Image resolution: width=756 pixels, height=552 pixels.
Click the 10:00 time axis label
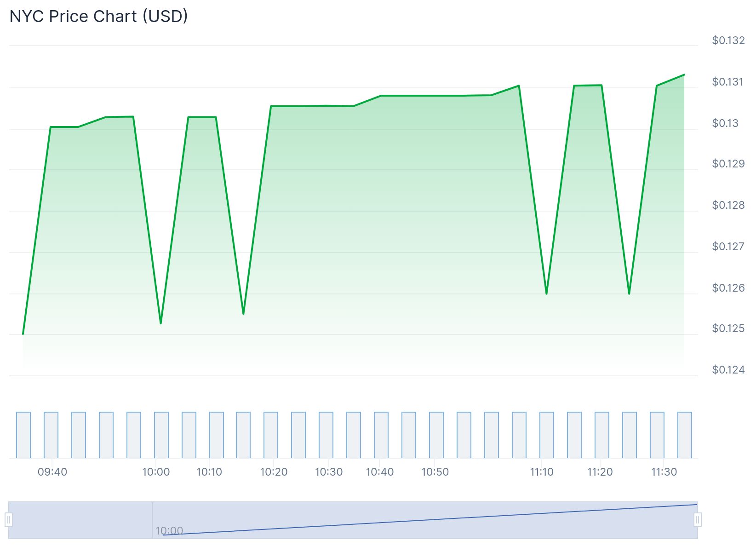click(x=155, y=471)
